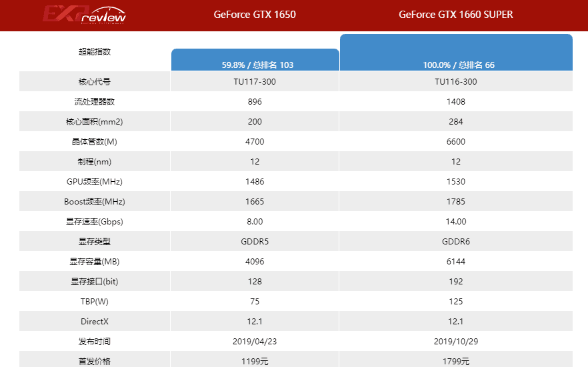Select the 1665 boost value
The image size is (588, 367).
255,201
